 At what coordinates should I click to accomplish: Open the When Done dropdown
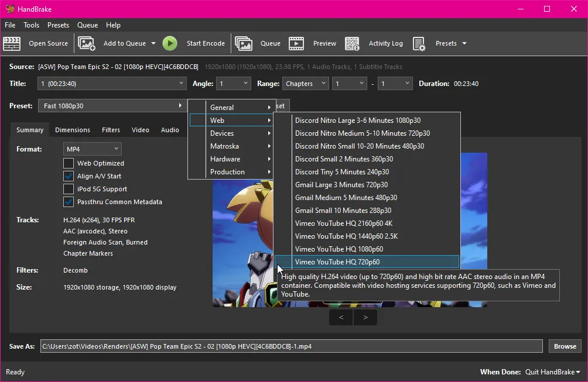click(552, 371)
